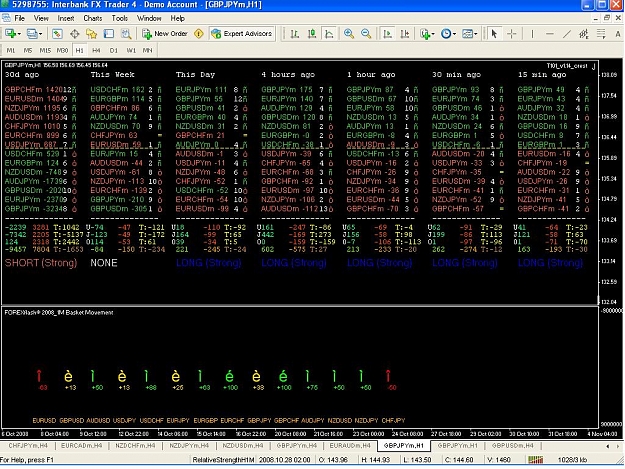Switch to EURCADm,H4 chart tab
The width and height of the screenshot is (625, 469).
point(81,445)
